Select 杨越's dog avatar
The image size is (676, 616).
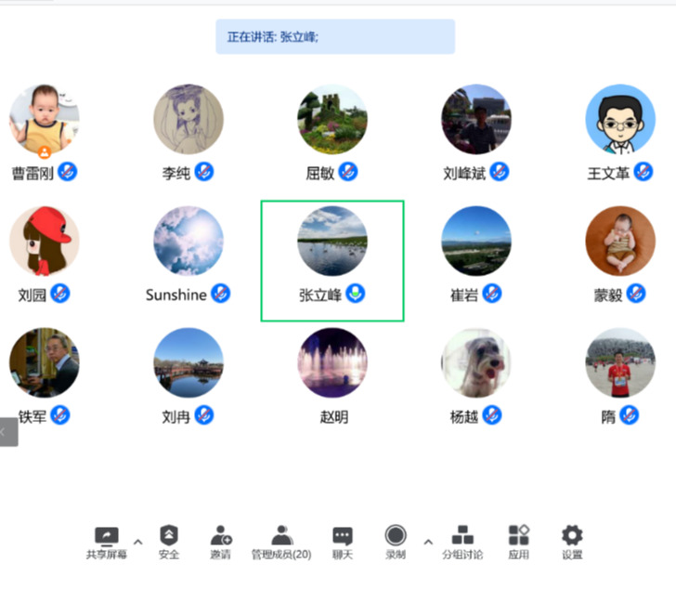(x=476, y=362)
